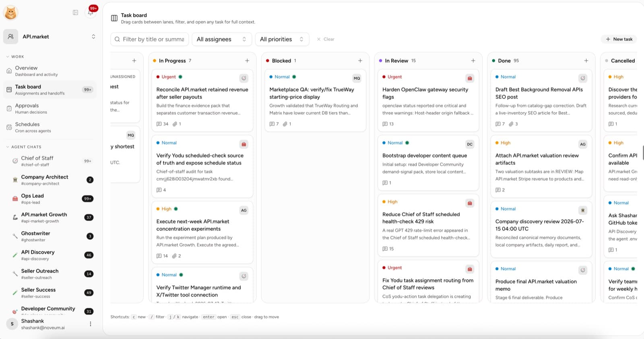This screenshot has width=644, height=339.
Task: Collapse the sidebar panel icon
Action: point(75,12)
